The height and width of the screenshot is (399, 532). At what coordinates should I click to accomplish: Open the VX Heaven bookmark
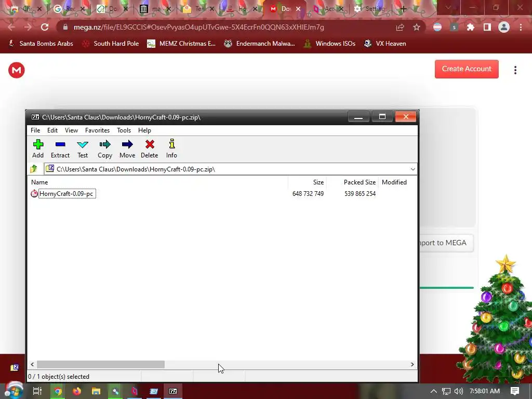point(385,44)
